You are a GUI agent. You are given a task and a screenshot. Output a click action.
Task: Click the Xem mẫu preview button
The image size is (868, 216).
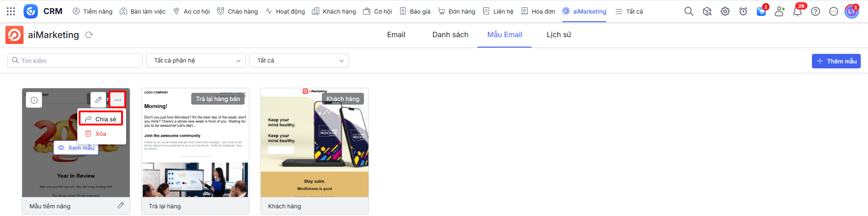tap(76, 148)
